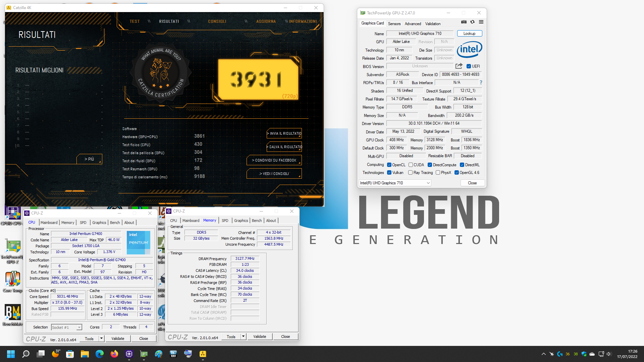
Task: Open the CPUID CPU-Z desktop shortcut
Action: point(12,216)
